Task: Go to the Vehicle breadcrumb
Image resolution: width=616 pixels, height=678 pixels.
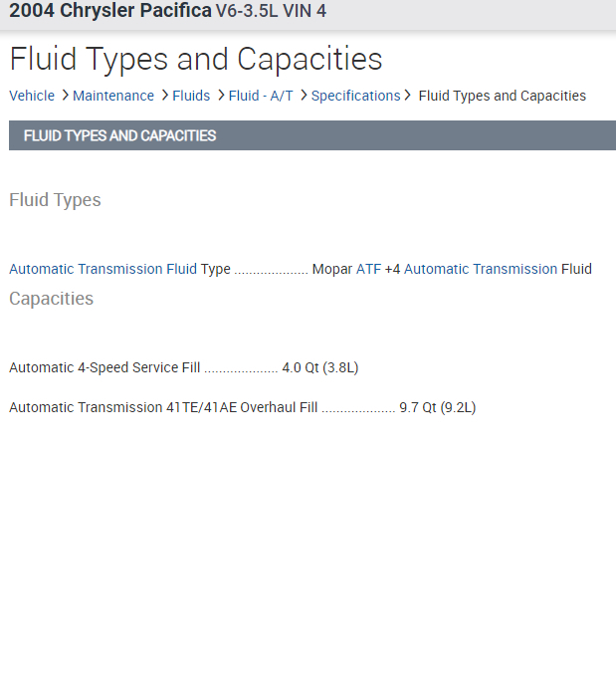Action: pos(32,97)
